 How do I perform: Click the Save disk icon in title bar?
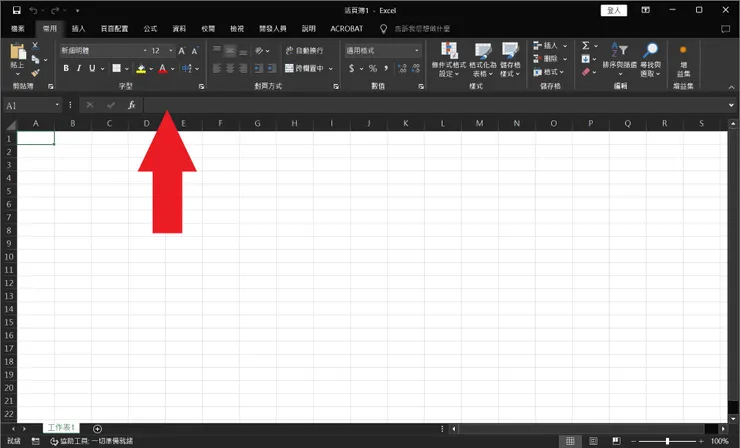click(17, 10)
